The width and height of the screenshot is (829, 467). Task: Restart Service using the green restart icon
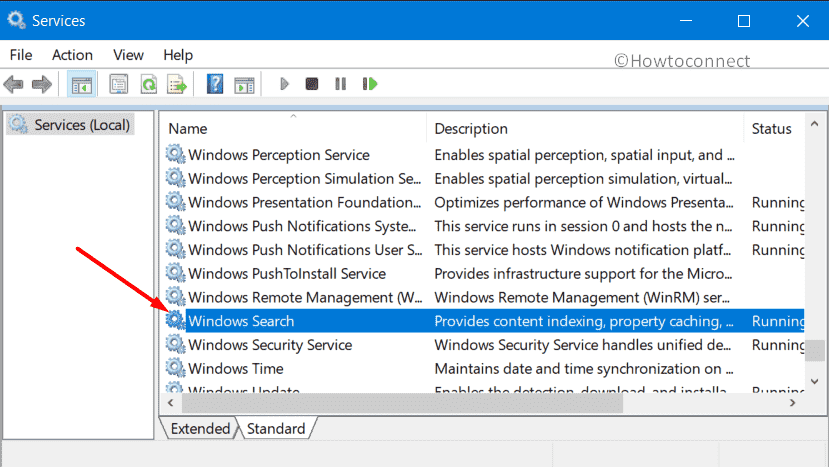tap(370, 84)
